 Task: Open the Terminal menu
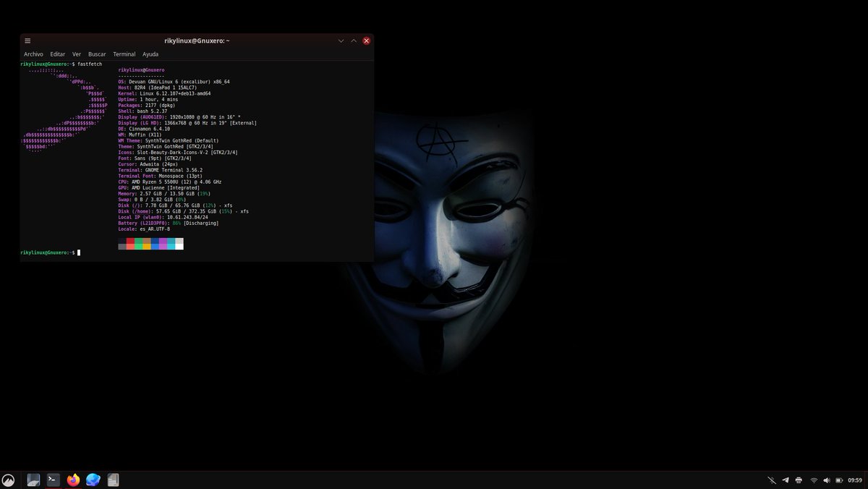(124, 54)
